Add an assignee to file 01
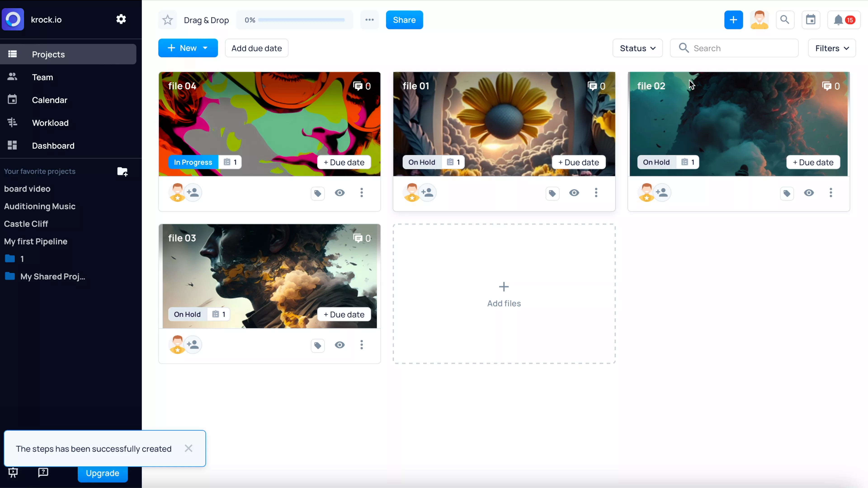Viewport: 868px width, 488px height. coord(428,193)
